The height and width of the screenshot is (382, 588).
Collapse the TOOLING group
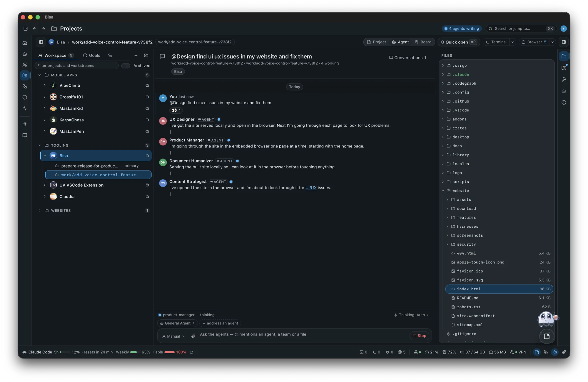(40, 145)
